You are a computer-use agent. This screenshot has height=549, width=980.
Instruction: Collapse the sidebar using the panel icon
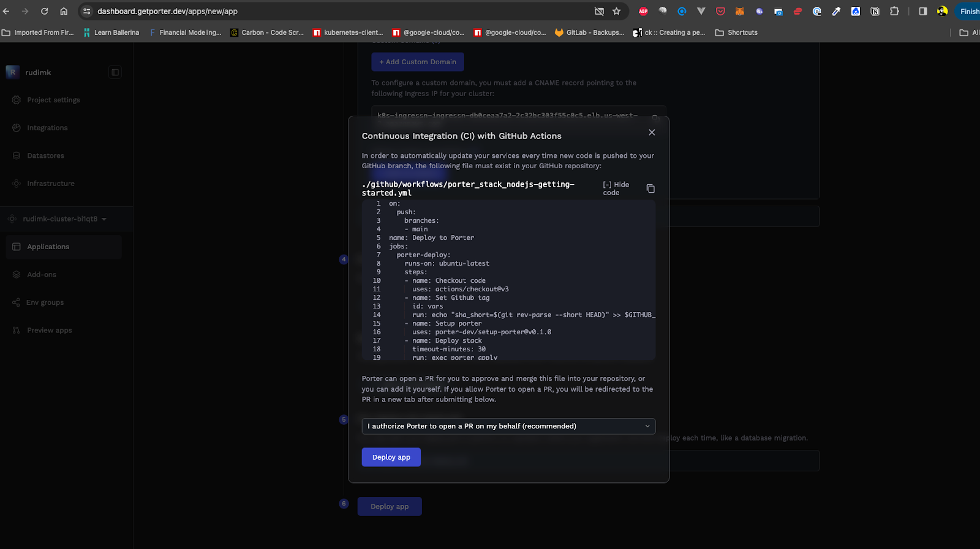[x=115, y=72]
